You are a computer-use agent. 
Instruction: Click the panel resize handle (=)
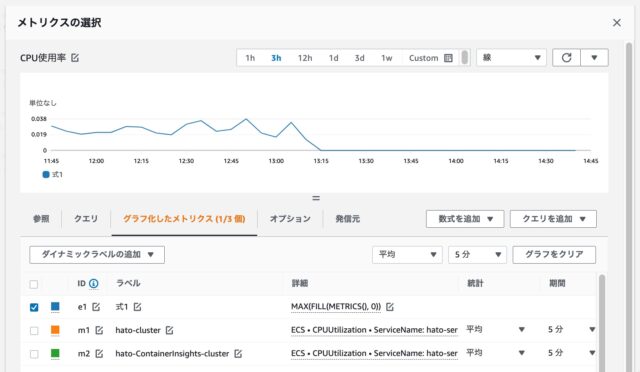pyautogui.click(x=316, y=198)
